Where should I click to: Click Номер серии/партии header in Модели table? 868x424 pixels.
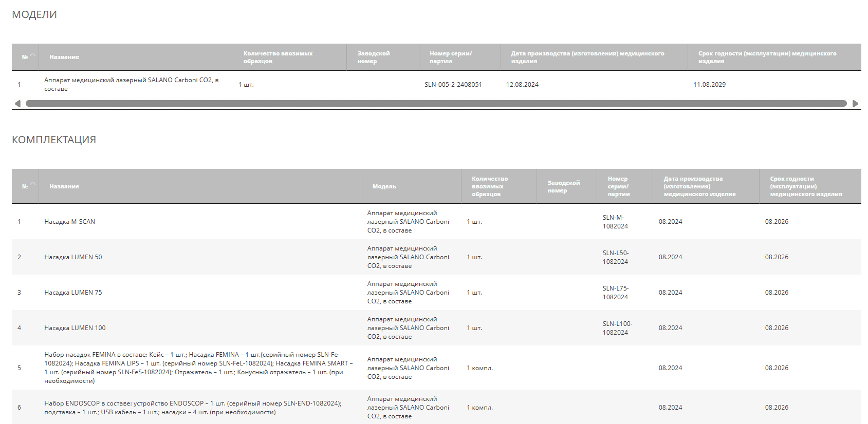451,57
